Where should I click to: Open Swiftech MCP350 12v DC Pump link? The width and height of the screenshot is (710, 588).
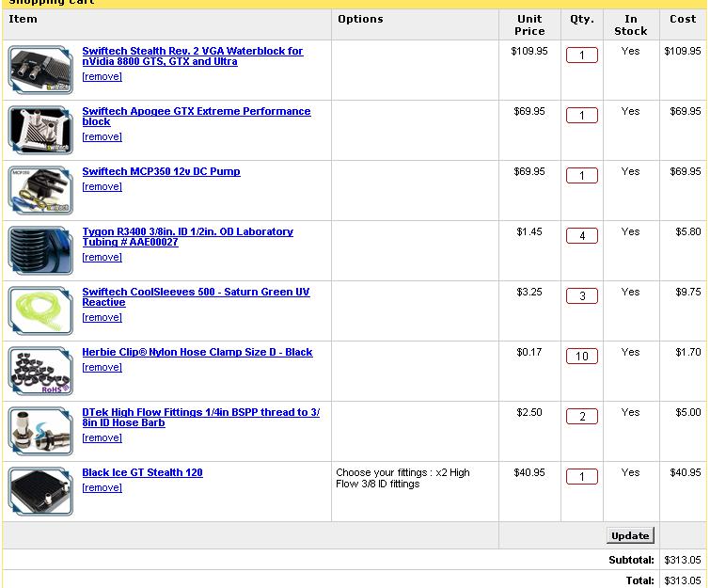[x=161, y=171]
